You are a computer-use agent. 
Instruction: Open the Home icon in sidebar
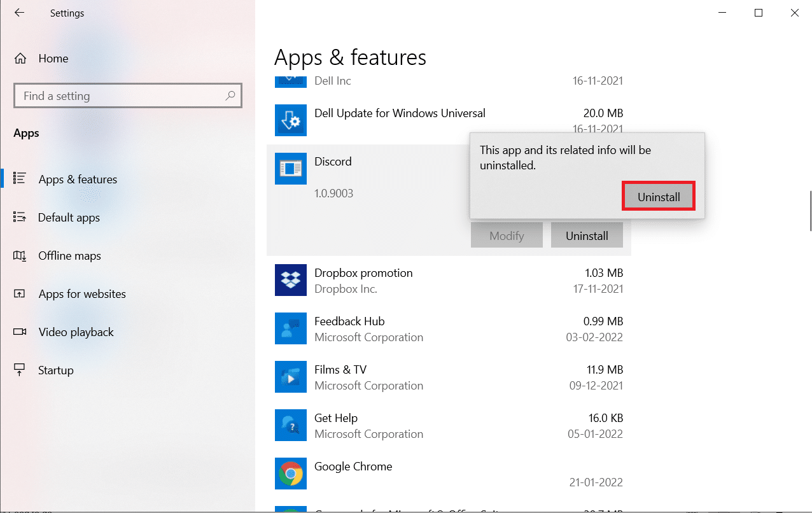[20, 59]
